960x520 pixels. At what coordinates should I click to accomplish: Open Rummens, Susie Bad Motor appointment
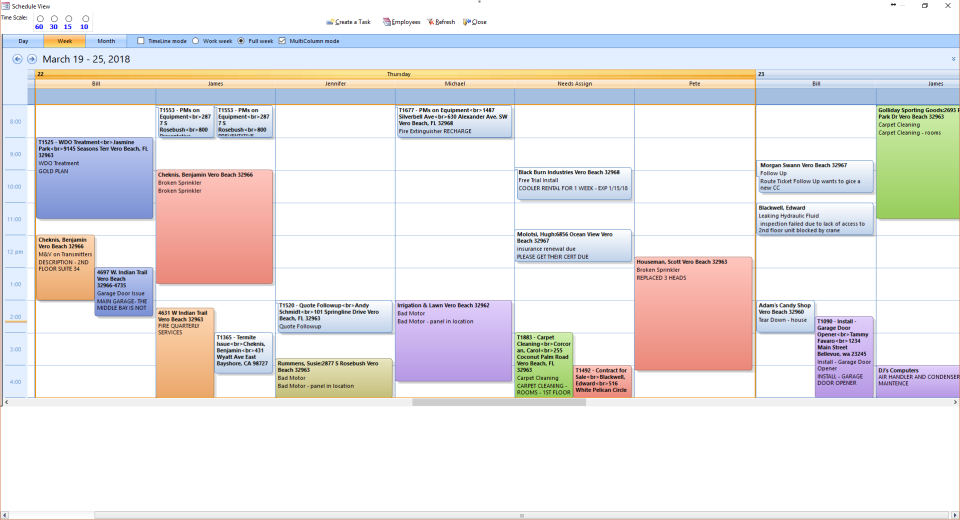[334, 378]
